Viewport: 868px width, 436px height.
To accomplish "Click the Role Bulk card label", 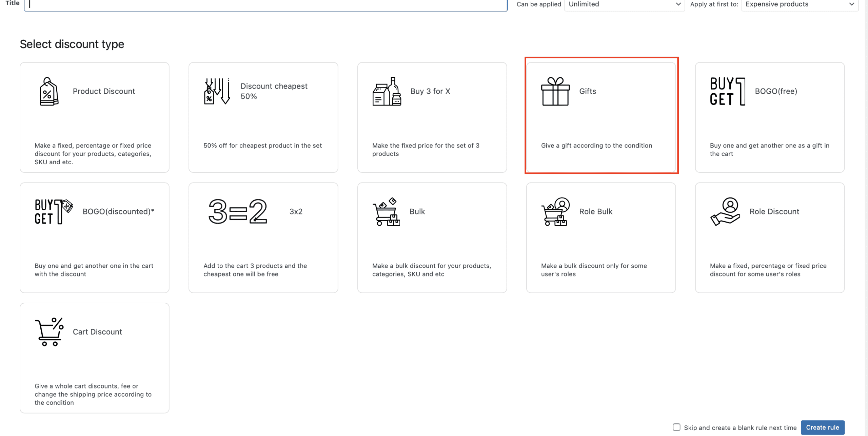I will click(596, 212).
